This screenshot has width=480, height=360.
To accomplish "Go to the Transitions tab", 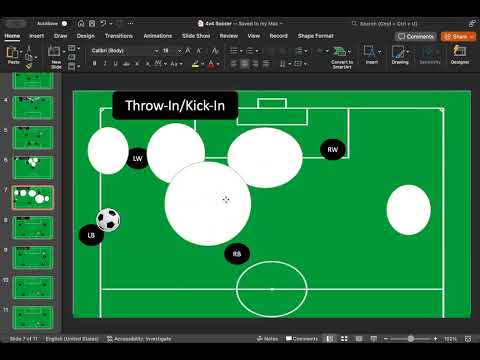I will pyautogui.click(x=119, y=36).
